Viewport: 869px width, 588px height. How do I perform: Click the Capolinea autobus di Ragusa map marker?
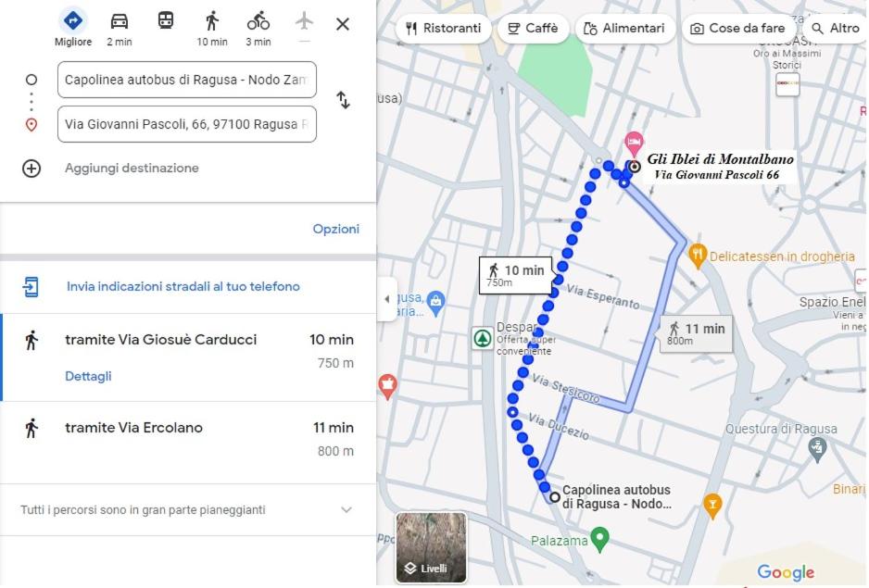pos(555,496)
